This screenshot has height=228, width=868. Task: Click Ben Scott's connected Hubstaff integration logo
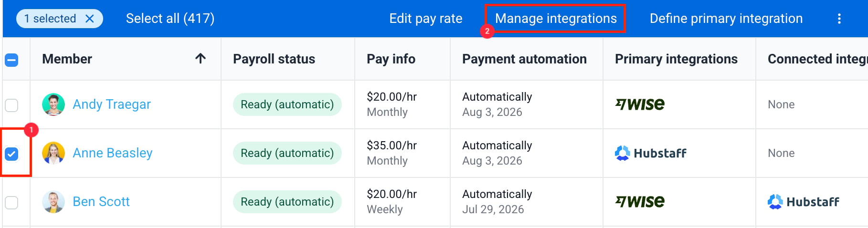click(803, 202)
